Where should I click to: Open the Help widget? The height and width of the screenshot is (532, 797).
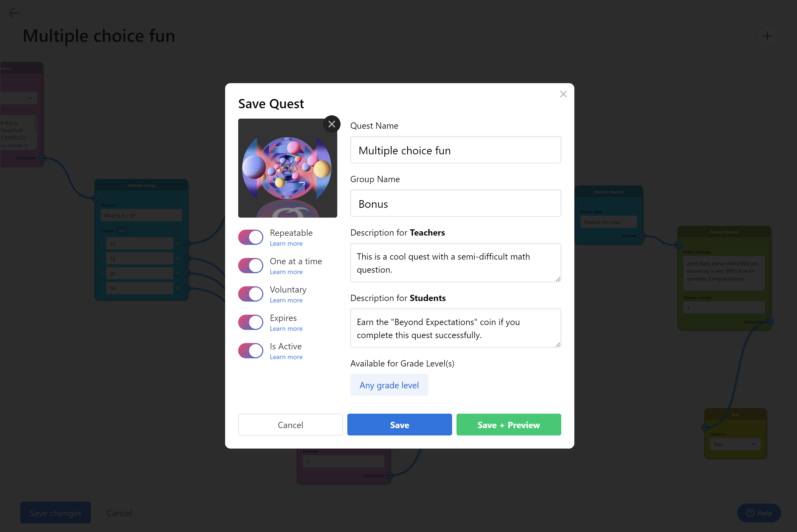coord(759,513)
